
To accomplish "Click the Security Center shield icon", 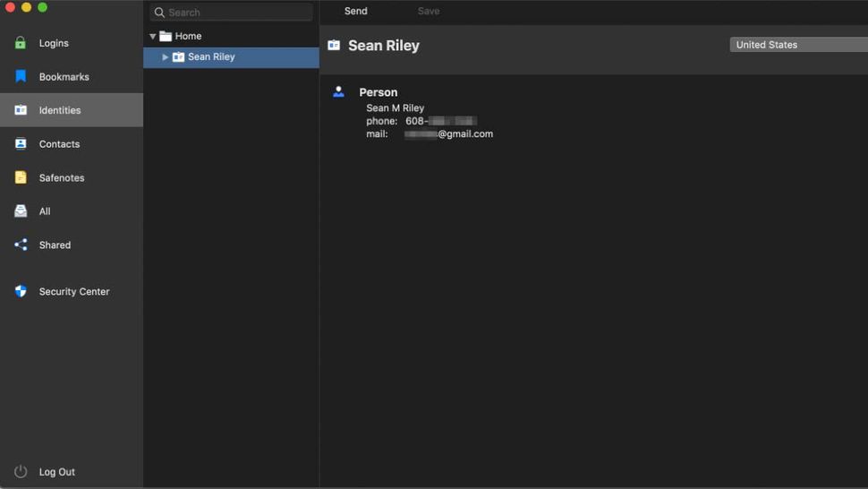I will (x=21, y=291).
